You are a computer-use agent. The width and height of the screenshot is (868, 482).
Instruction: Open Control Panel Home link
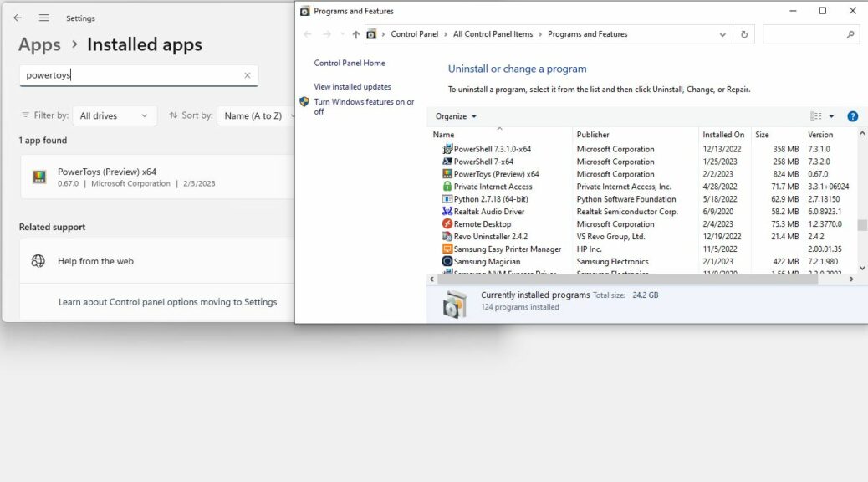[350, 63]
